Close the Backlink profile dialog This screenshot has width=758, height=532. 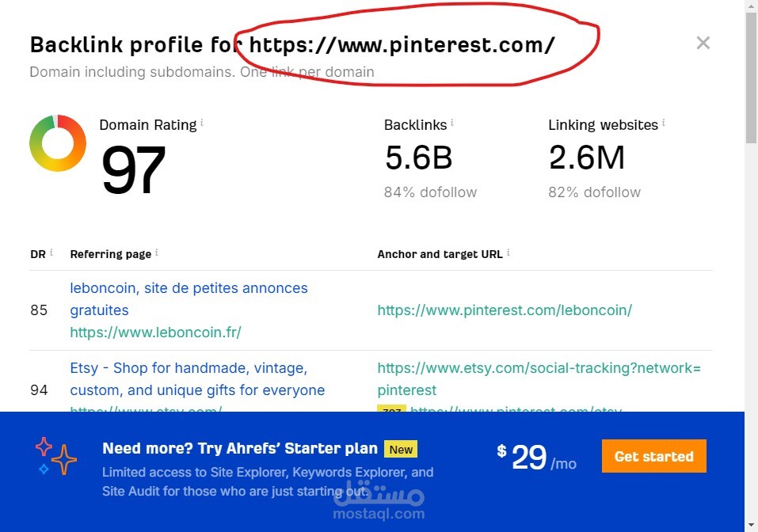(x=703, y=43)
